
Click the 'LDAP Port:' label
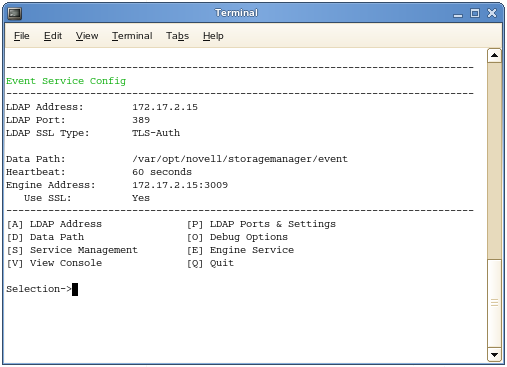(36, 120)
